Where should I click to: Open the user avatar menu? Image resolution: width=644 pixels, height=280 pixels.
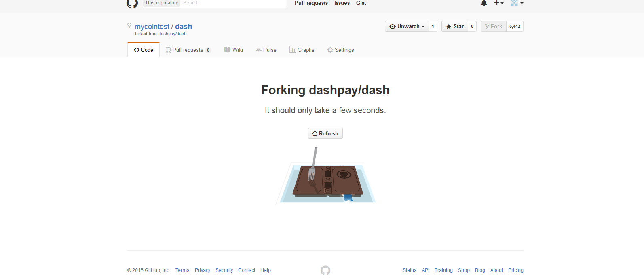517,3
